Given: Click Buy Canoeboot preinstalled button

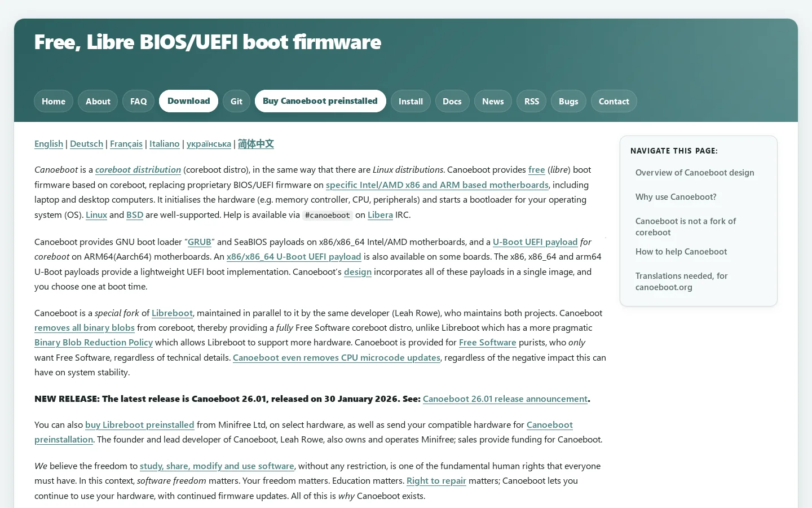Looking at the screenshot, I should (x=320, y=101).
